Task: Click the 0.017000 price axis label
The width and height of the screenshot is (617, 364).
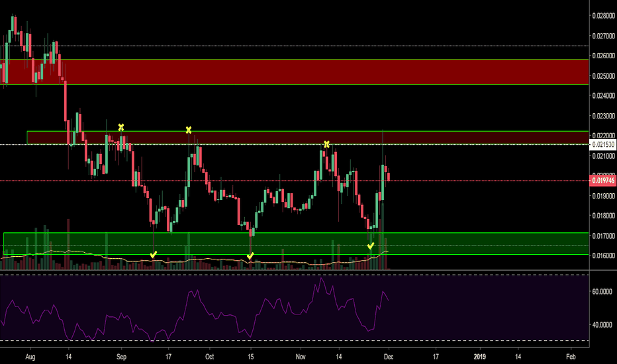Action: [x=603, y=236]
